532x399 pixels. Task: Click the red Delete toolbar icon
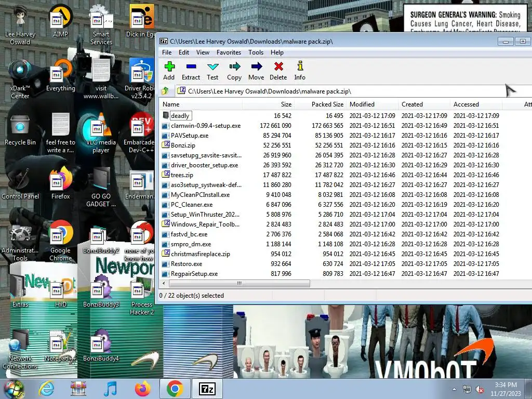pos(278,71)
